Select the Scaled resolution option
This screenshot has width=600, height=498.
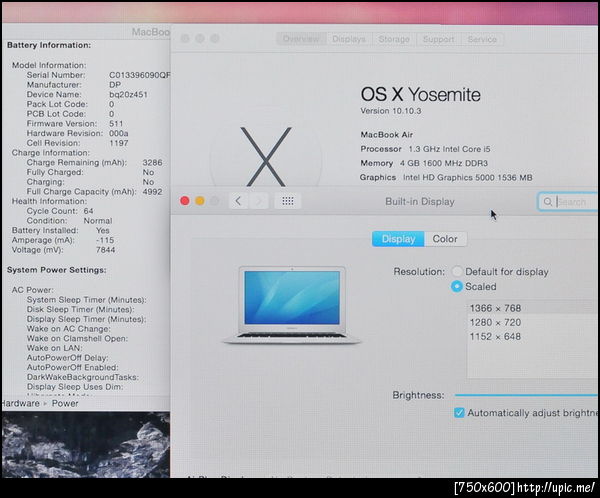pos(457,286)
